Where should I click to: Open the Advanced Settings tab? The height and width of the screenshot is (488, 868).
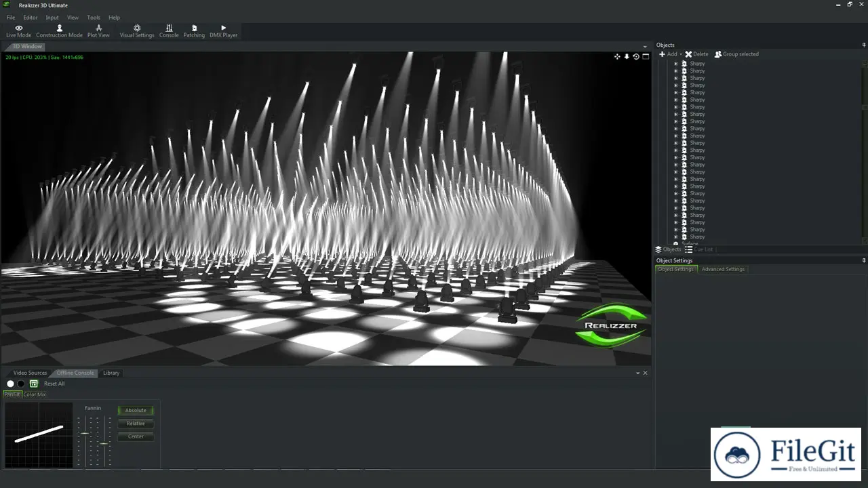click(x=723, y=269)
